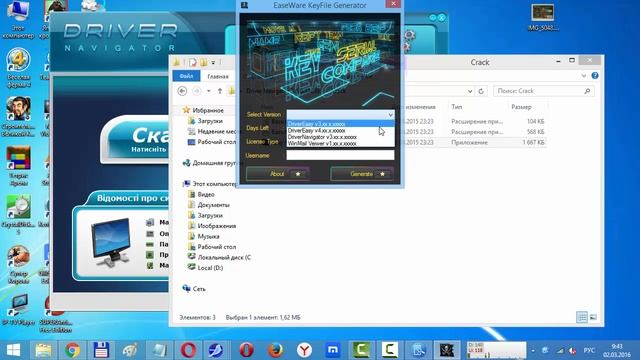Click the properties icon in quick access toolbar
The width and height of the screenshot is (640, 360).
point(192,62)
